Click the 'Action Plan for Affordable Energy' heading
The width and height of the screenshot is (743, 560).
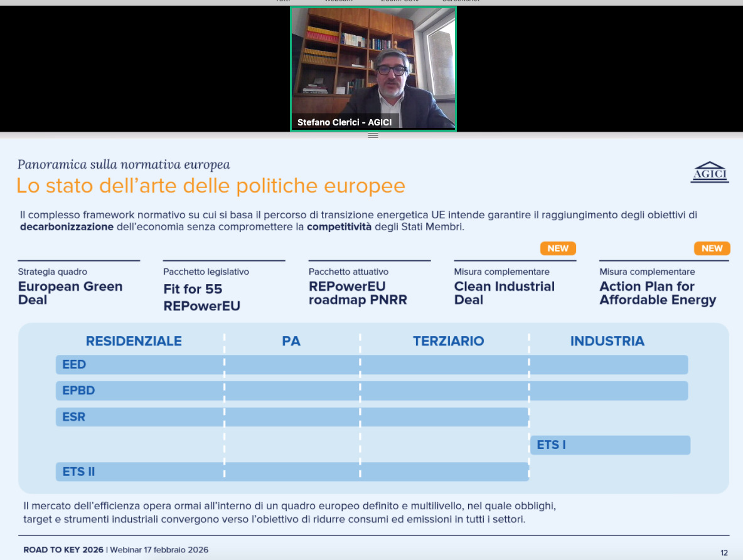(658, 293)
